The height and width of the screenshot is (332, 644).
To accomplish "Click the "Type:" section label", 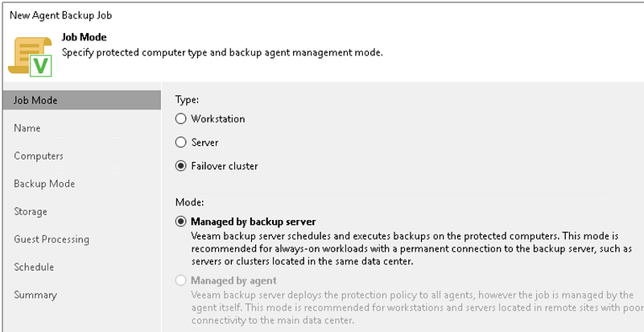I will coord(187,99).
